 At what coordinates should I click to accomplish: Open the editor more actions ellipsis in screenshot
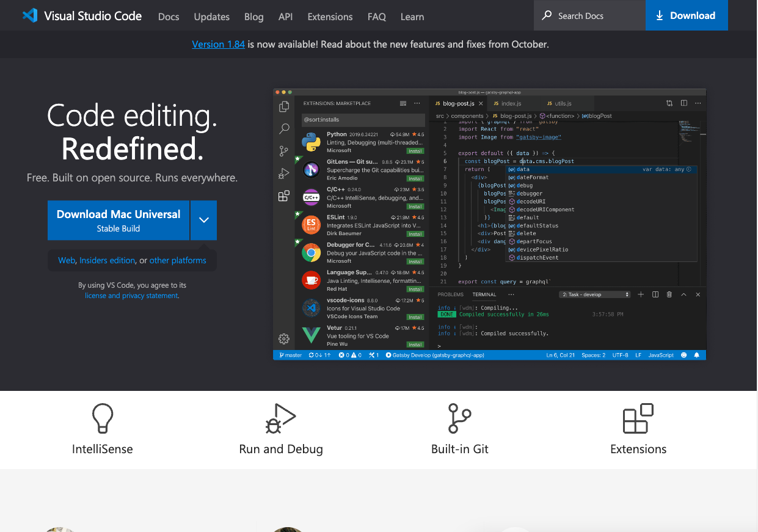click(x=698, y=103)
